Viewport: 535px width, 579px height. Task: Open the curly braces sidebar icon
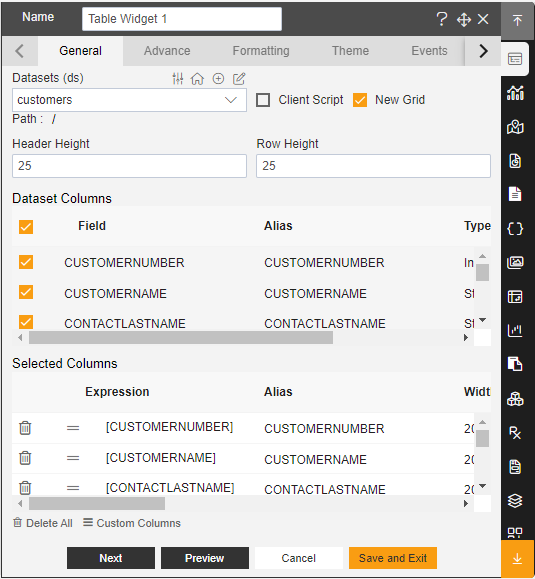pyautogui.click(x=515, y=229)
